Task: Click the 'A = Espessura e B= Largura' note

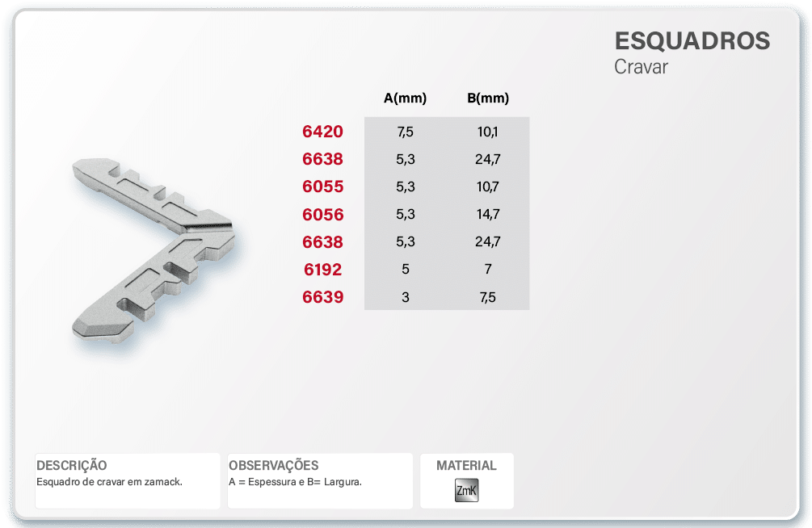Action: click(x=295, y=482)
